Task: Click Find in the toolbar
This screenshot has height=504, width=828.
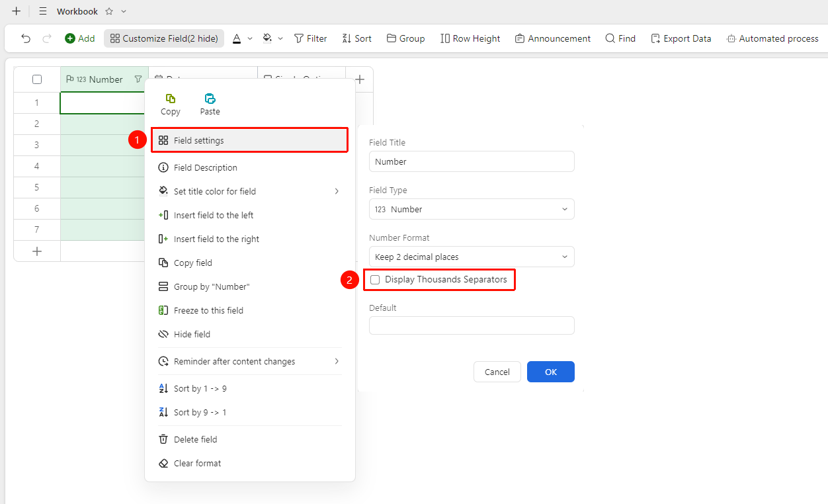Action: pyautogui.click(x=620, y=38)
